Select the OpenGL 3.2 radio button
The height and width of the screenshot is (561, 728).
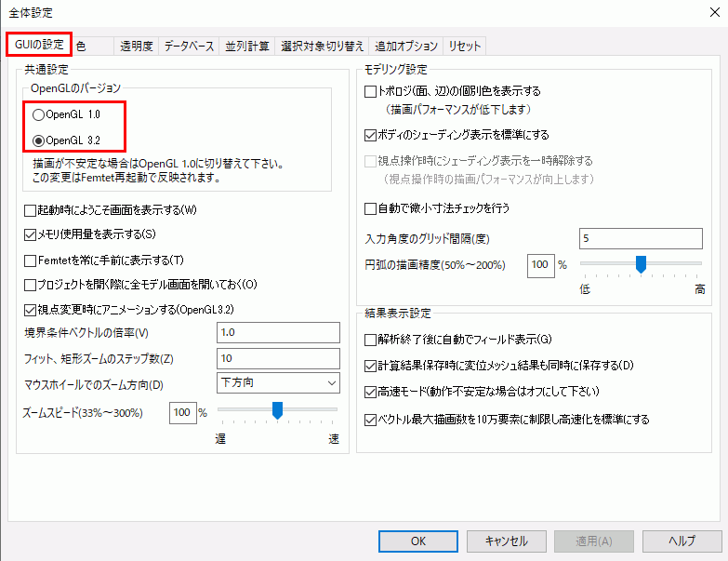point(38,140)
